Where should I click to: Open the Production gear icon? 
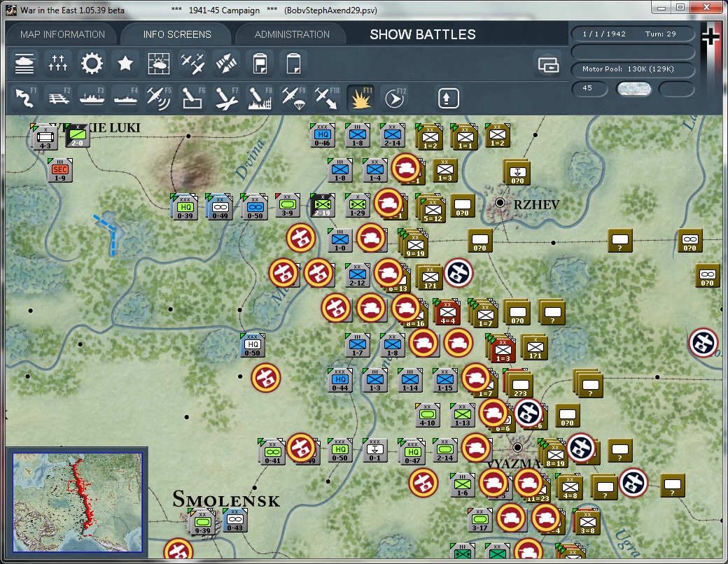coord(92,64)
